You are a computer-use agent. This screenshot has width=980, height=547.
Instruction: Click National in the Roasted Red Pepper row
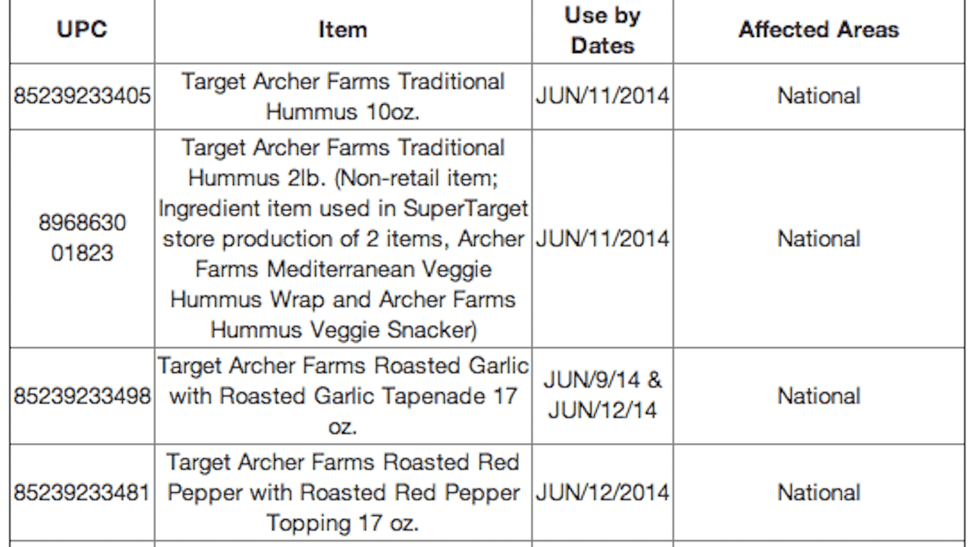click(x=819, y=493)
